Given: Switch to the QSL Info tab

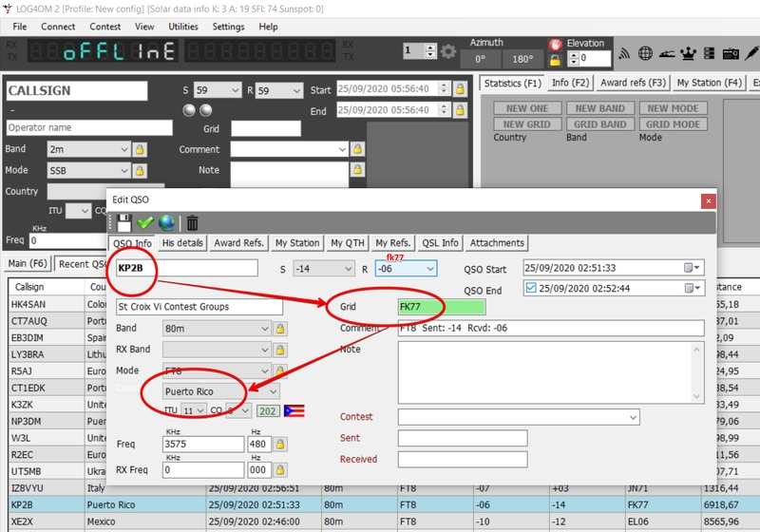Looking at the screenshot, I should click(440, 243).
